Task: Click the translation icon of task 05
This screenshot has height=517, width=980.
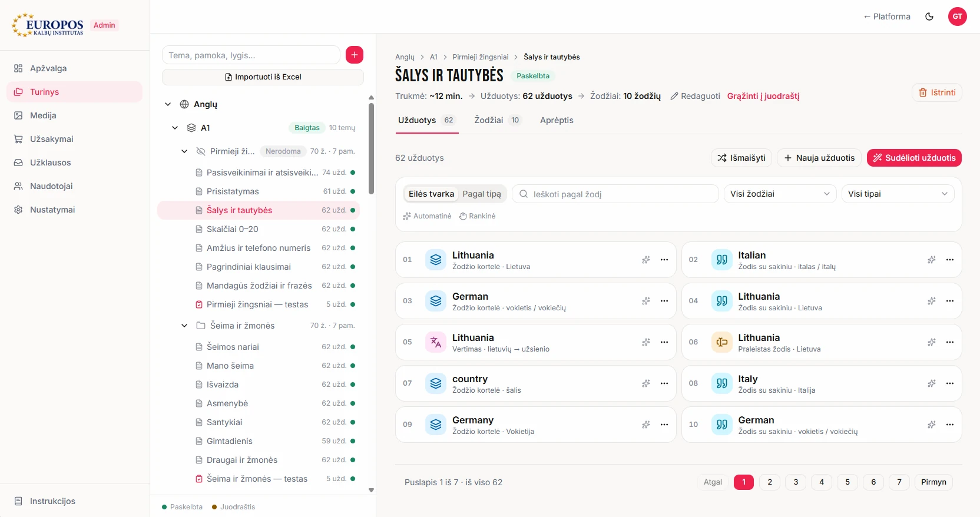Action: pos(436,342)
